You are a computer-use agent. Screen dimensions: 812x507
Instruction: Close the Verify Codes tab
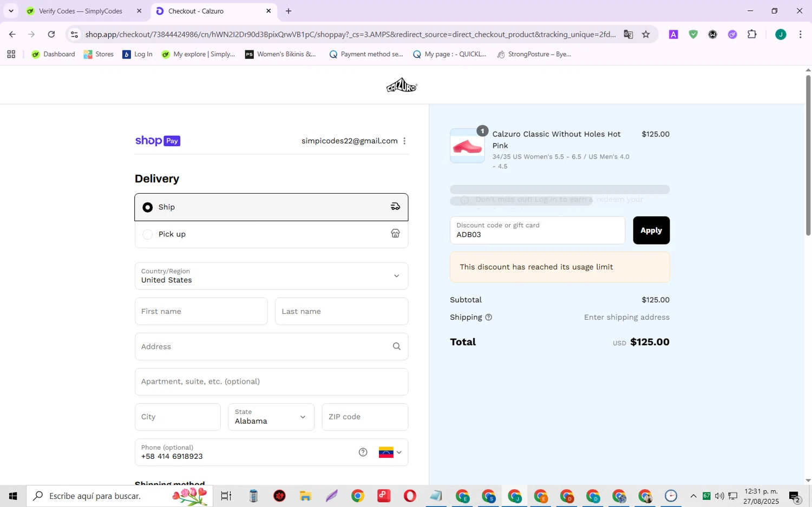tap(139, 11)
